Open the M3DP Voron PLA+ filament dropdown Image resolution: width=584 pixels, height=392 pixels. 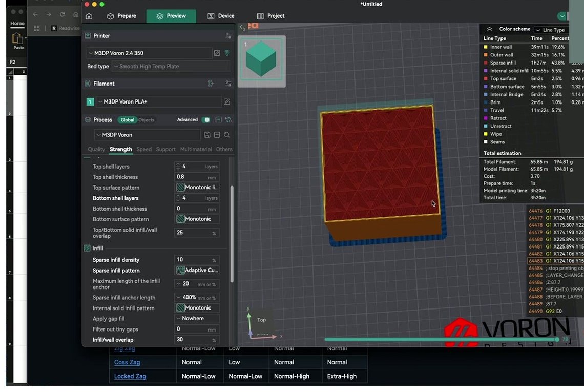[159, 101]
